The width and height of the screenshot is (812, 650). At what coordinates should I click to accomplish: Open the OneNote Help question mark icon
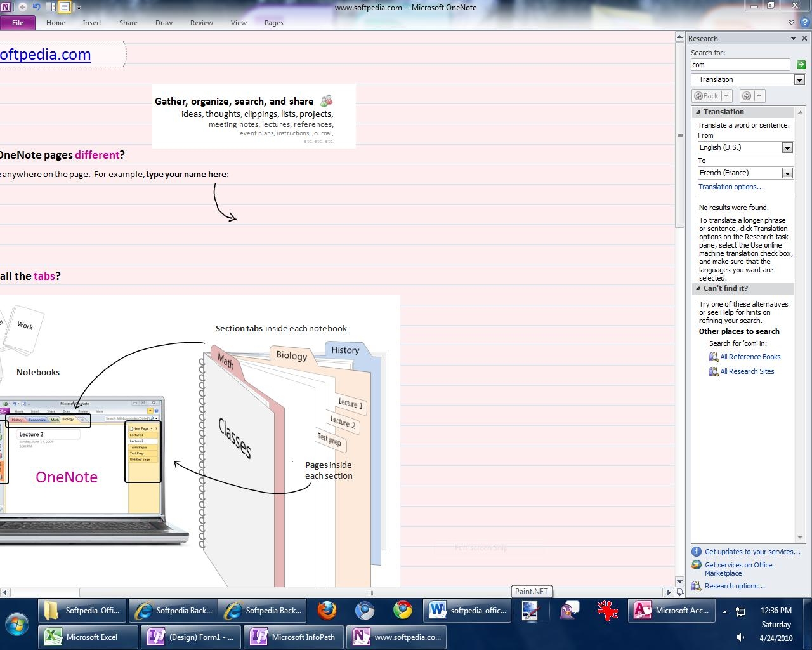804,23
